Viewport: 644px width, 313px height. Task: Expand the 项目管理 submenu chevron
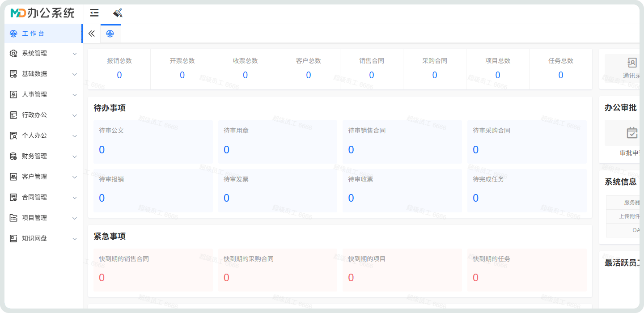click(x=75, y=218)
